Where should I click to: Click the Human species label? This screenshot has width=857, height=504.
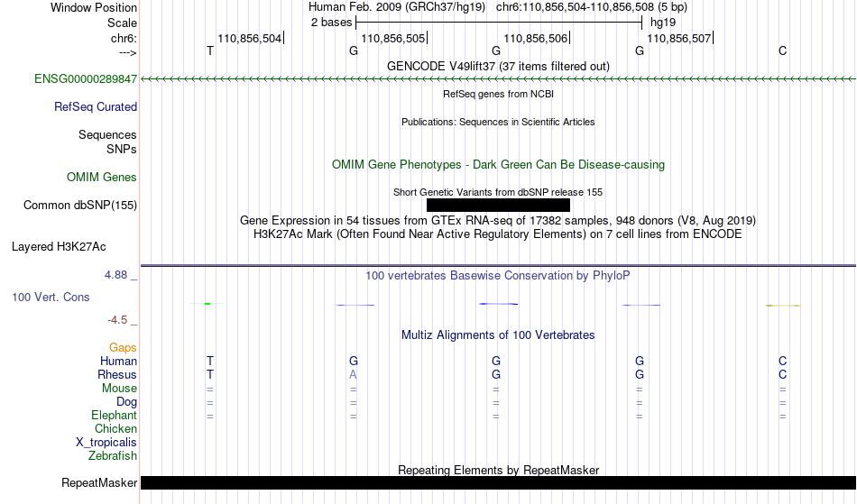coord(118,362)
